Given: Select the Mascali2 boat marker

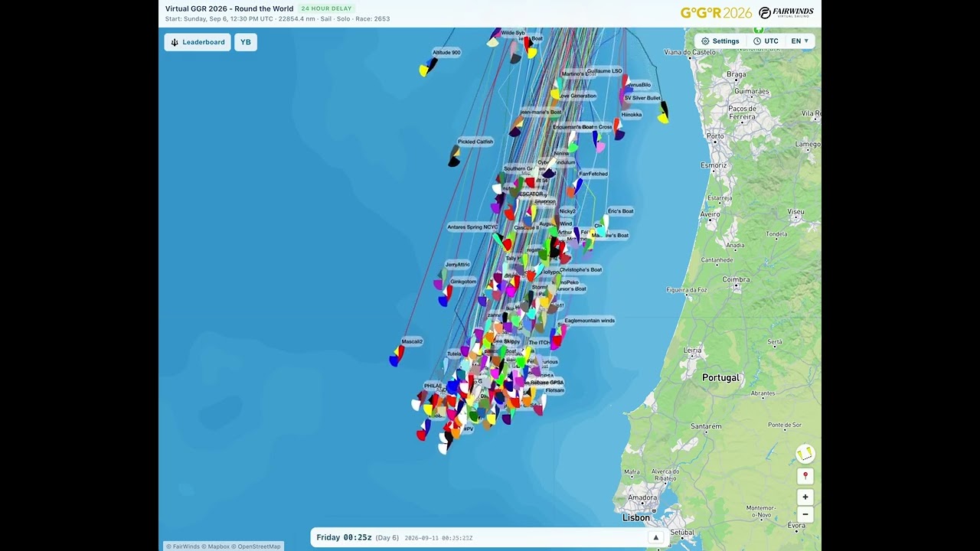Looking at the screenshot, I should tap(397, 355).
